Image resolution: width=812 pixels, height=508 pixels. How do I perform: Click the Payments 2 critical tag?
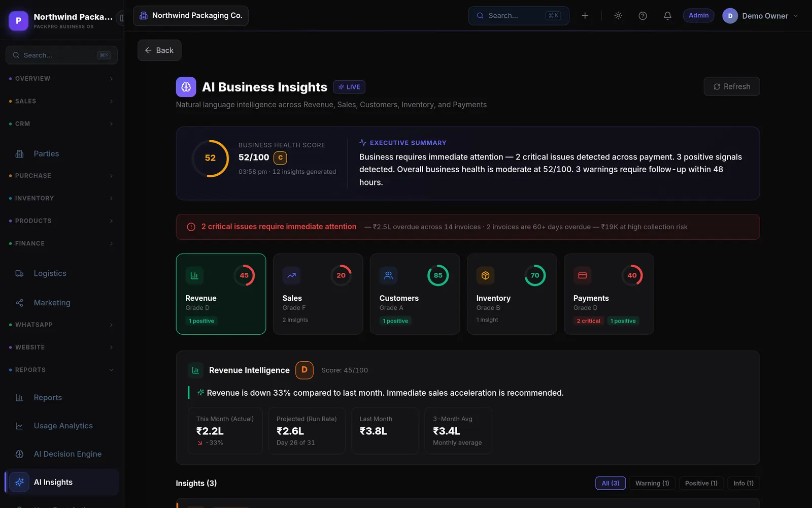coord(588,321)
